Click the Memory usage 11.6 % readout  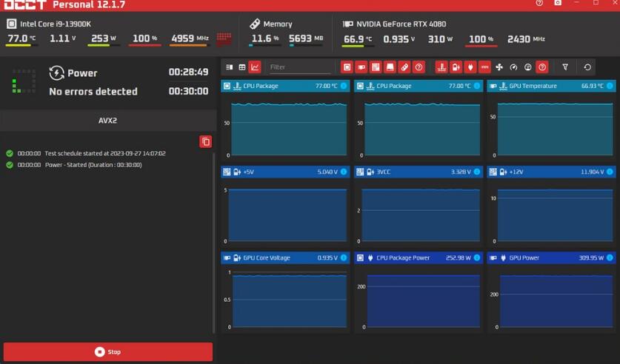(x=265, y=38)
